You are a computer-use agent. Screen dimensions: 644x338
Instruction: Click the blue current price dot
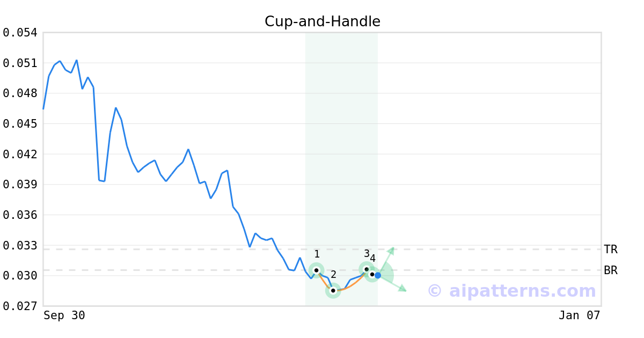coord(378,275)
